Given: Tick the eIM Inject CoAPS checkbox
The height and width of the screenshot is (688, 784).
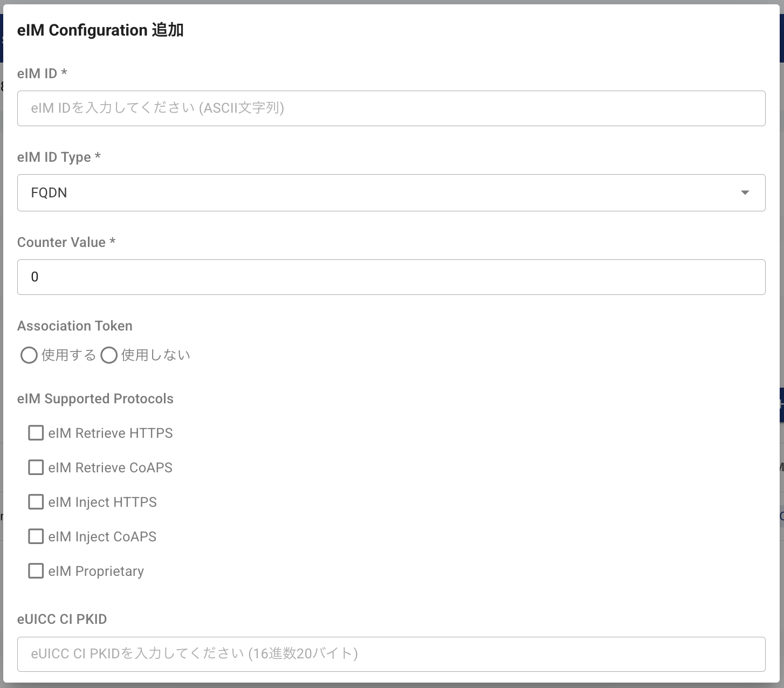Looking at the screenshot, I should pos(36,536).
